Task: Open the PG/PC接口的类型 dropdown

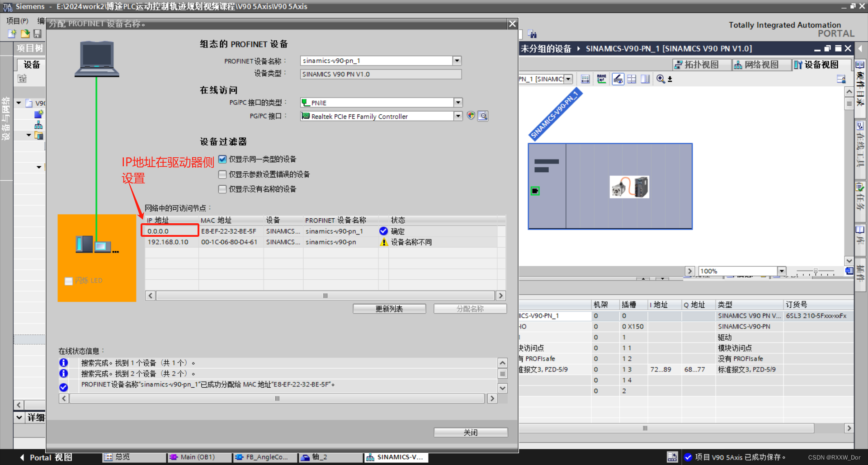Action: (458, 103)
